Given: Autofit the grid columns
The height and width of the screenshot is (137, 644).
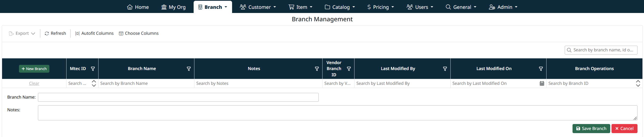Looking at the screenshot, I should [94, 33].
